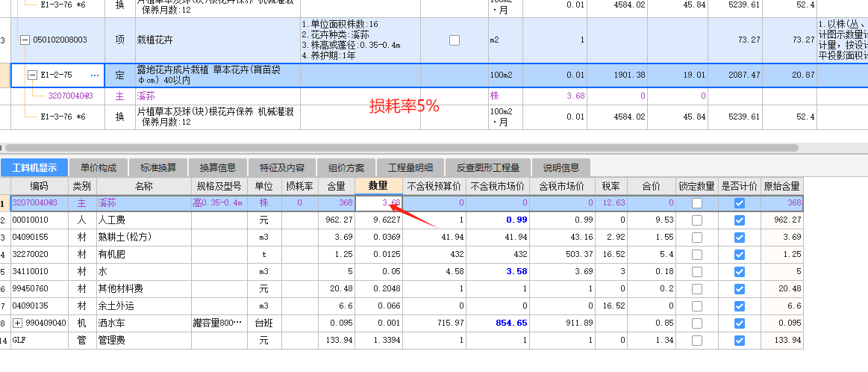
Task: Click the 编码 column header
Action: [x=39, y=186]
